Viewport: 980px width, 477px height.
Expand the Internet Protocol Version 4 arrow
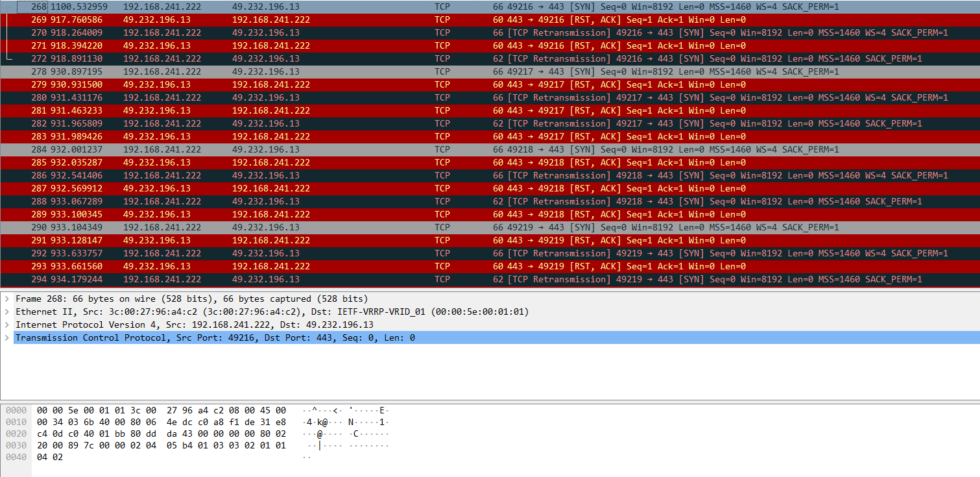pyautogui.click(x=7, y=324)
